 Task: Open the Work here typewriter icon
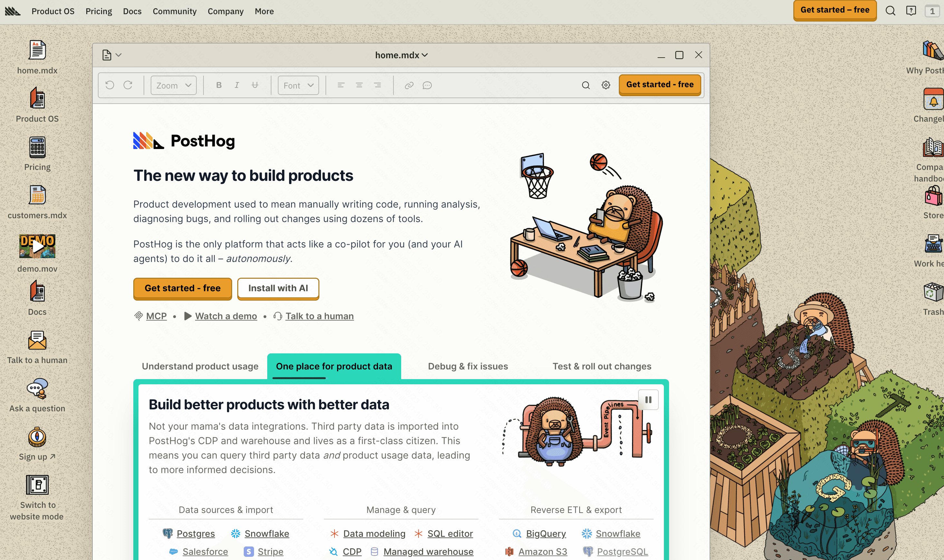click(x=933, y=243)
